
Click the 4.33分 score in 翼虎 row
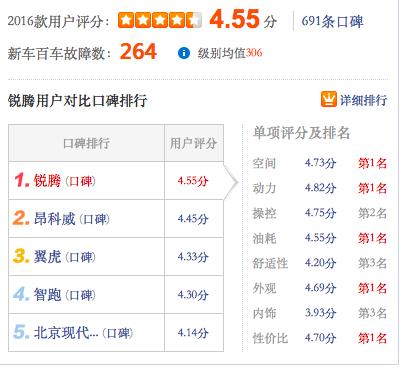(x=193, y=257)
